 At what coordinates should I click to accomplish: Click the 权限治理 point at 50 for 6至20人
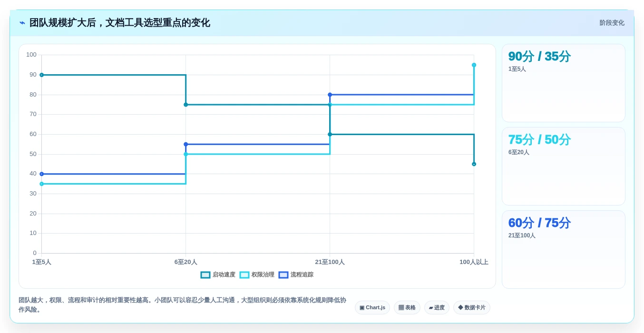(186, 154)
